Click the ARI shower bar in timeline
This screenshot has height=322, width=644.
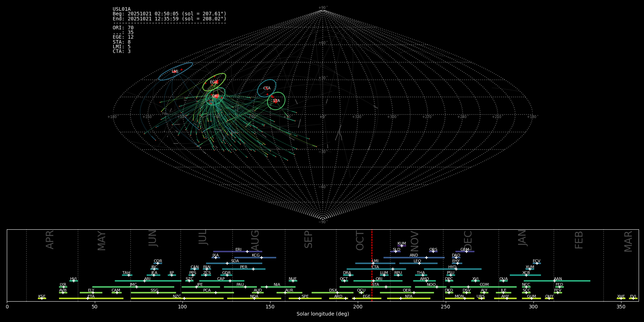(x=148, y=281)
